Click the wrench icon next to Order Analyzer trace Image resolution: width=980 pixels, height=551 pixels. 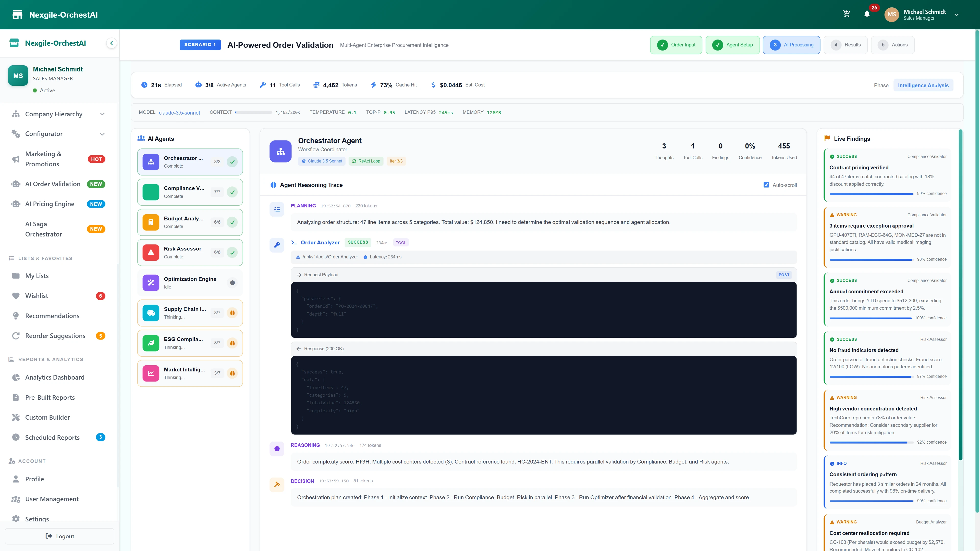click(x=277, y=245)
